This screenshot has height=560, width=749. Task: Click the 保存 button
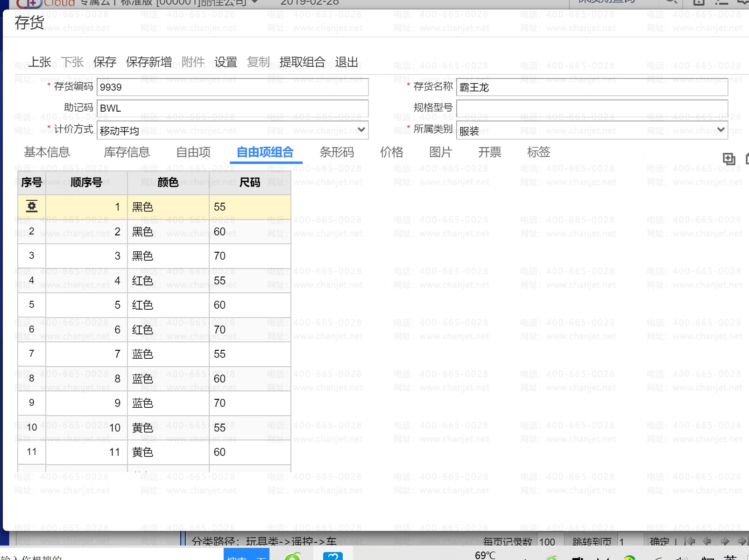click(105, 62)
